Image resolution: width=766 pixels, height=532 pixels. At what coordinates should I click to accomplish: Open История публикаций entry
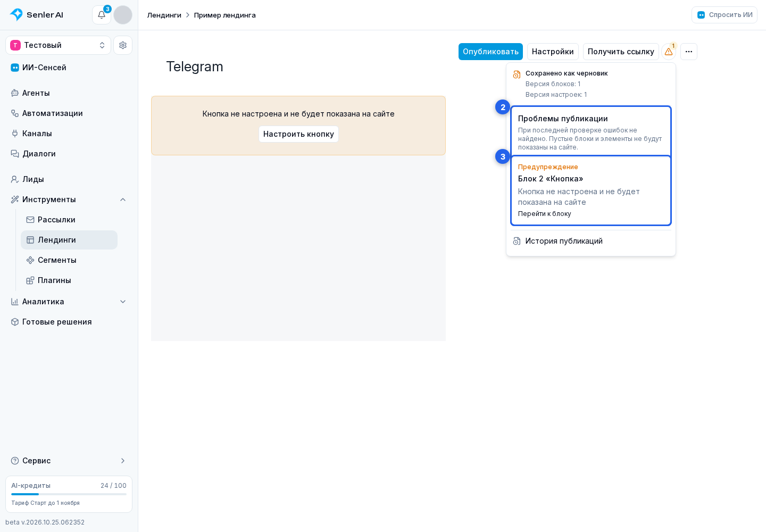coord(591,241)
